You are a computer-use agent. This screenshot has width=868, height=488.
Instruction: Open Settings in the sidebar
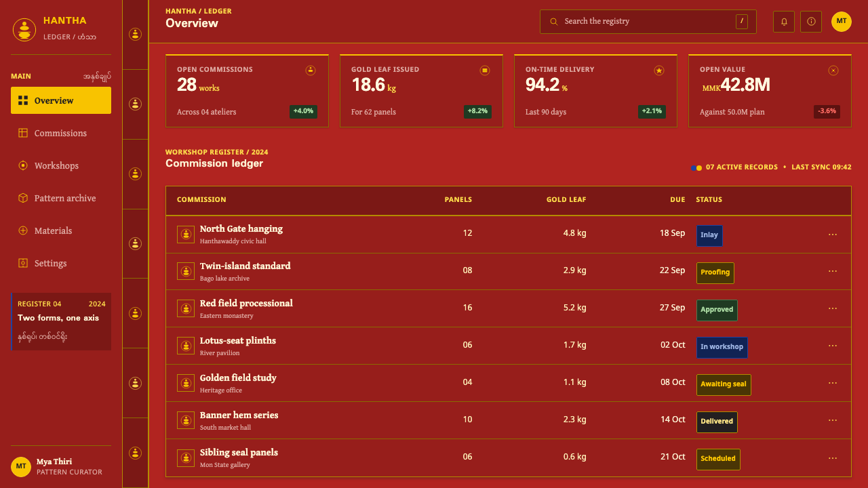(61, 263)
